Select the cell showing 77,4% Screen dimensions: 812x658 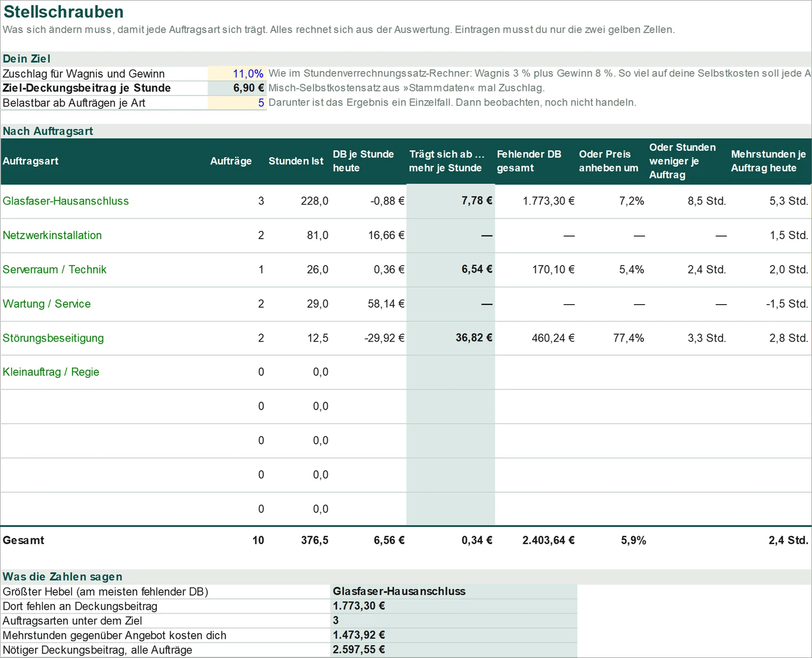click(x=612, y=338)
